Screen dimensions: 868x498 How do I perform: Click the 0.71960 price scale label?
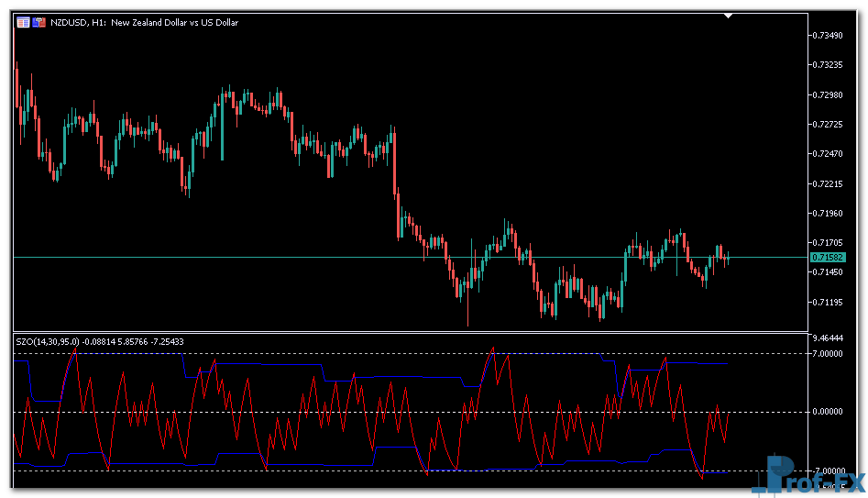829,214
